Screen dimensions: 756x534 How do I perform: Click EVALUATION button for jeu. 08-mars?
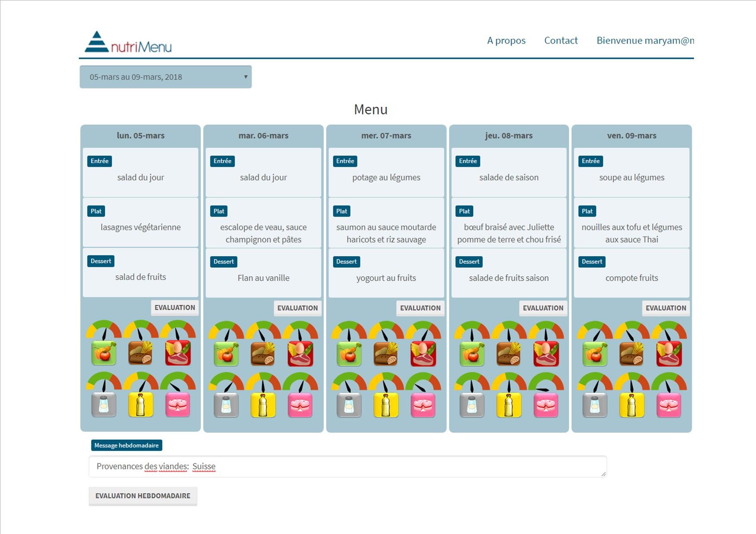coord(543,308)
